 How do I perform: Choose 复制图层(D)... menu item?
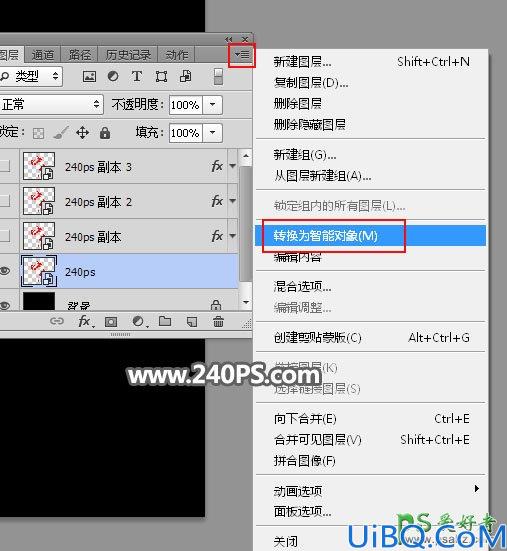370,83
